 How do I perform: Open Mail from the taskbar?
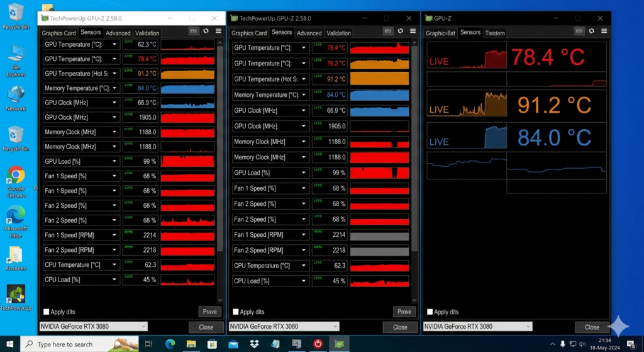[x=233, y=344]
